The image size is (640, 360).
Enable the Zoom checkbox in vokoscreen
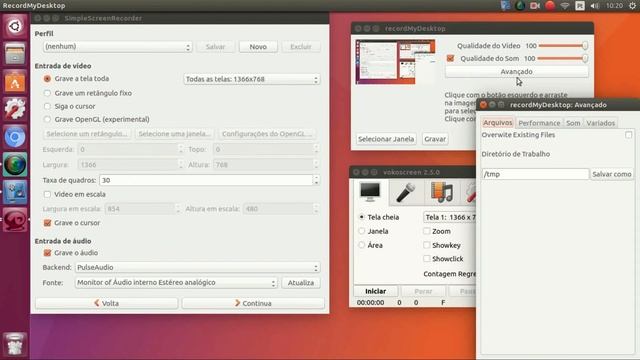pos(427,231)
